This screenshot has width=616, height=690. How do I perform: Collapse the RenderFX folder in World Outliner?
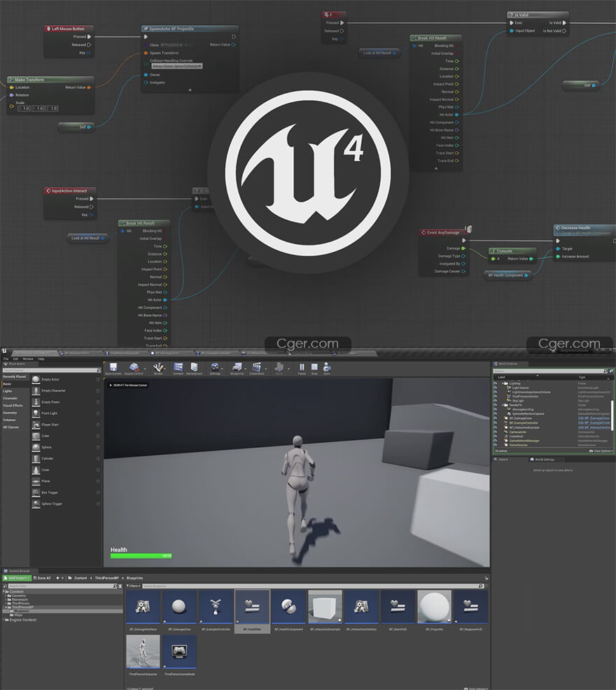(x=503, y=405)
